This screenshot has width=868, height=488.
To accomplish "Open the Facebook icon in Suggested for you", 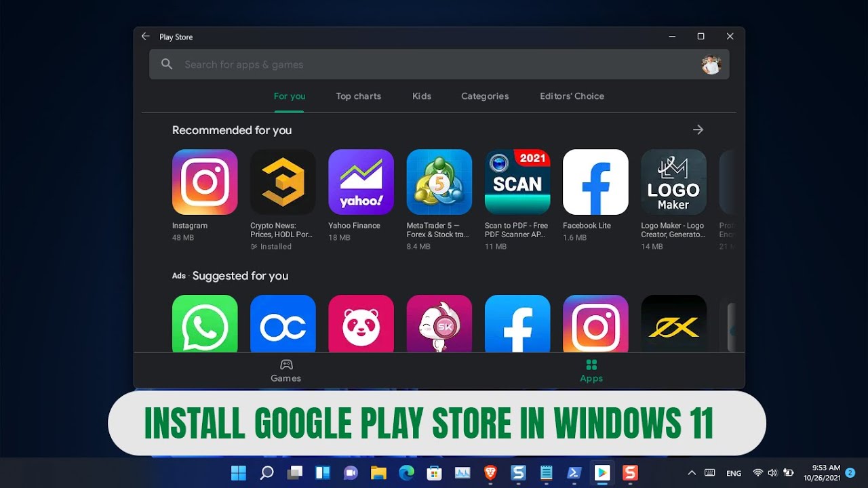I will (x=517, y=323).
